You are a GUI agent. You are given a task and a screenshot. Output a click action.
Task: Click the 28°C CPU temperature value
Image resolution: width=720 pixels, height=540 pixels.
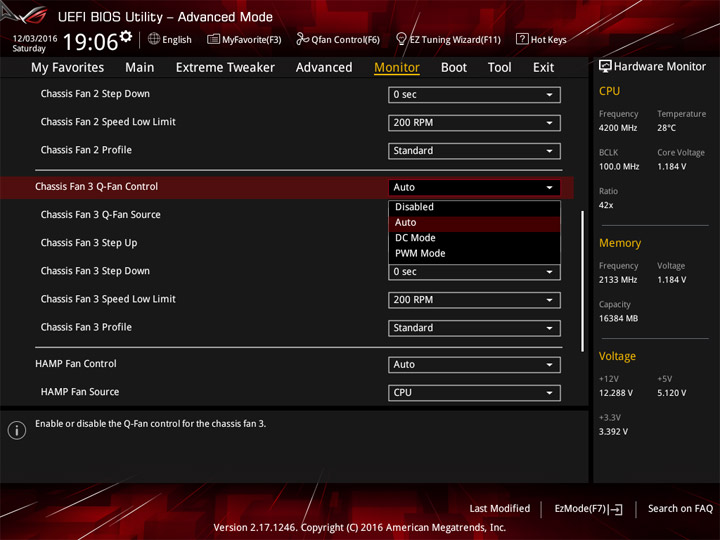[x=666, y=128]
